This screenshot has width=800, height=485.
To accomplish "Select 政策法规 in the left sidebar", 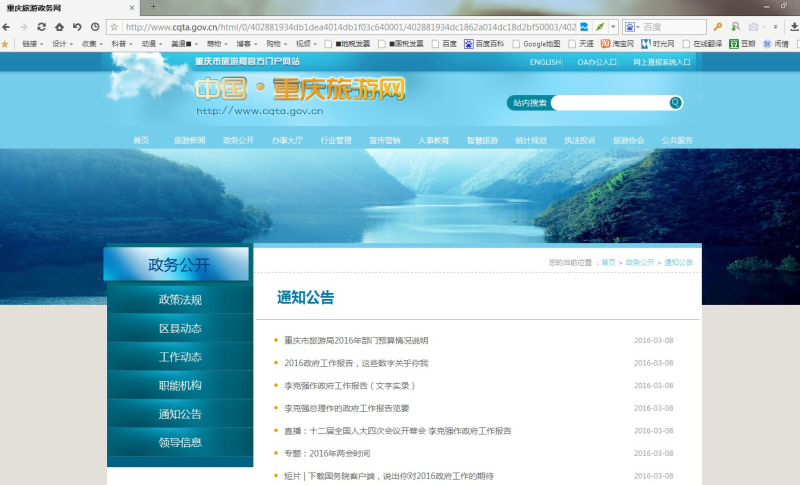I will (x=180, y=299).
